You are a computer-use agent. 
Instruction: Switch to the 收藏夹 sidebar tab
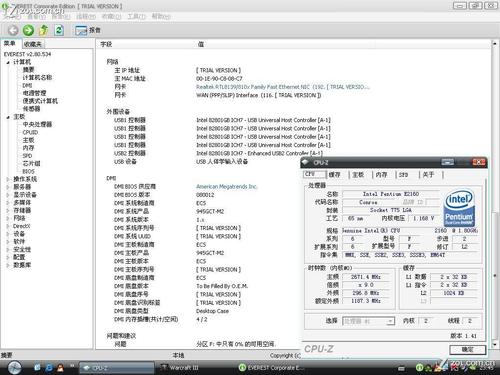point(33,44)
